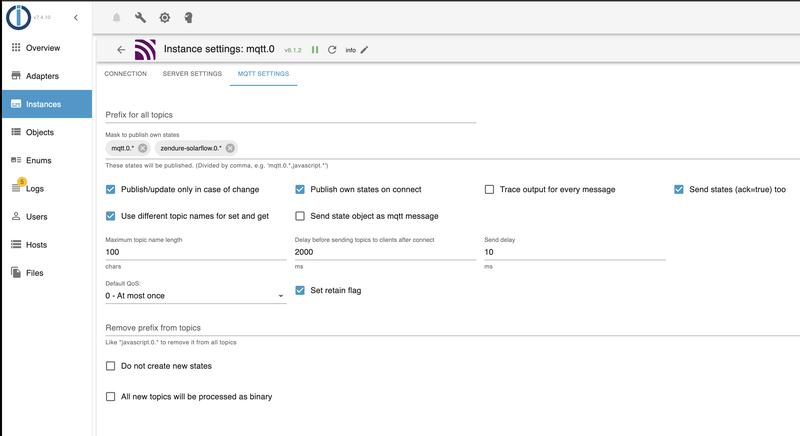The image size is (800, 436).
Task: Click the Instance settings: mqtt.0 title
Action: (x=219, y=49)
